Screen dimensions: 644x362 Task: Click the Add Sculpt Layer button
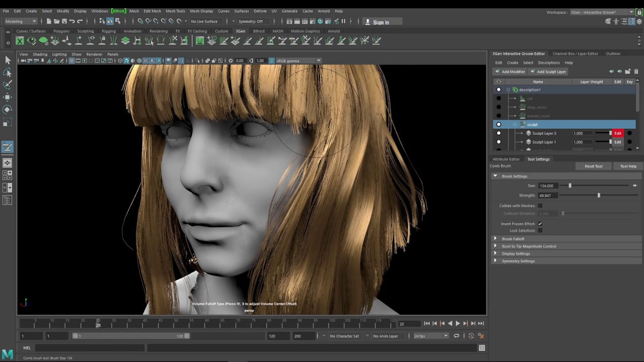(x=549, y=71)
